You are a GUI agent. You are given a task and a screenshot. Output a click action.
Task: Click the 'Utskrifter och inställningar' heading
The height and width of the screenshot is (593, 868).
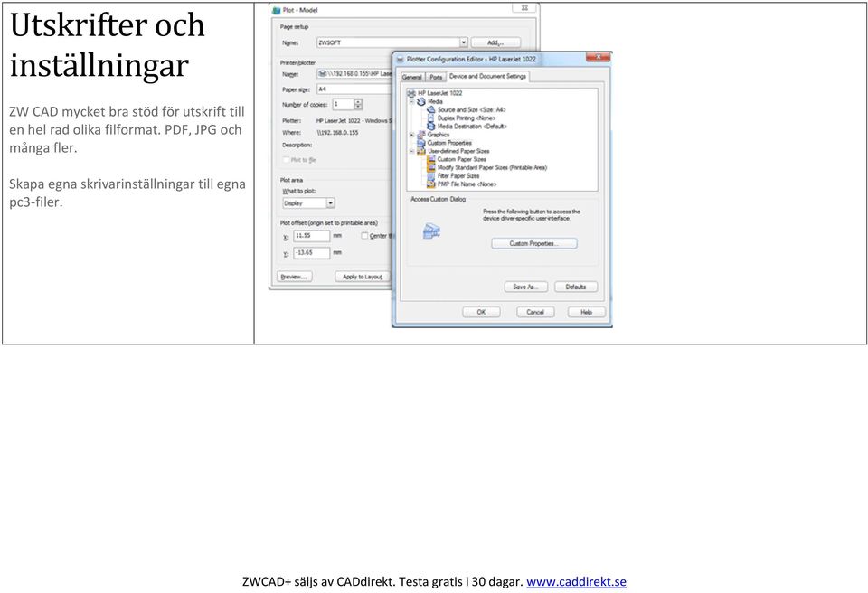point(108,45)
